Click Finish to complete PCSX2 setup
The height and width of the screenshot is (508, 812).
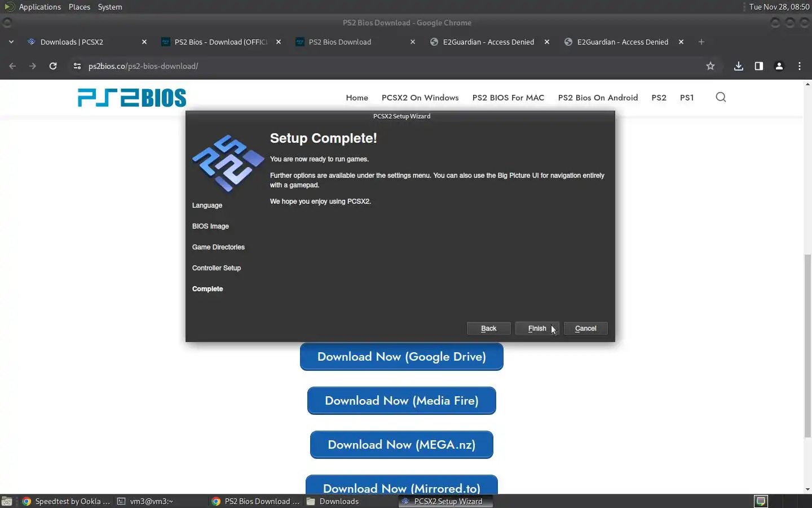pyautogui.click(x=537, y=329)
